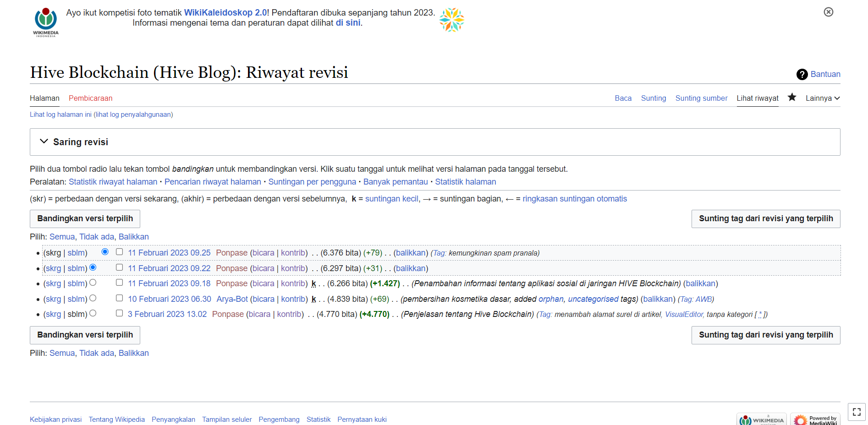The height and width of the screenshot is (425, 868).
Task: Open the WikiKaleidoskop 2.0 link
Action: [225, 13]
